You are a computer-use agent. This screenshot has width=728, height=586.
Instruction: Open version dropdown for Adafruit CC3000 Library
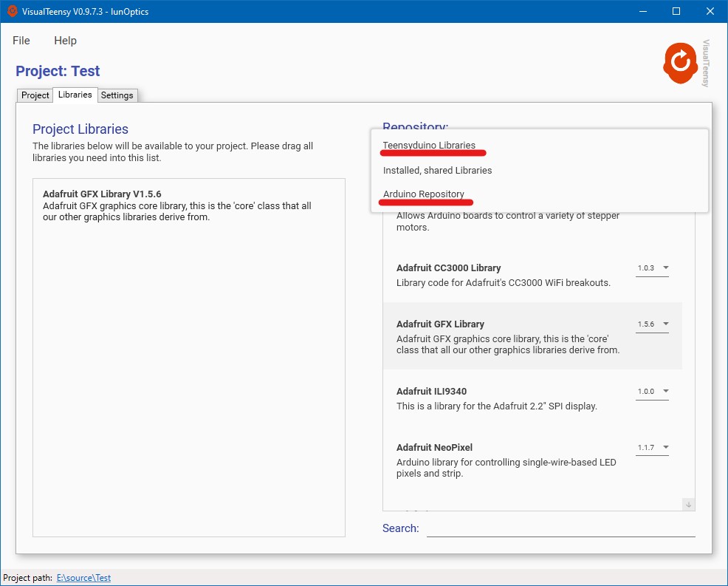pos(653,268)
